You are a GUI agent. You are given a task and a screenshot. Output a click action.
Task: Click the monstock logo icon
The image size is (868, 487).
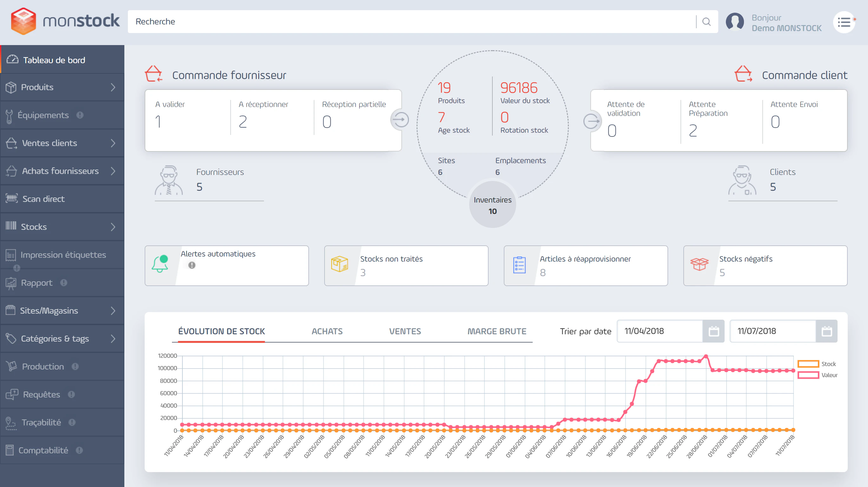click(23, 21)
